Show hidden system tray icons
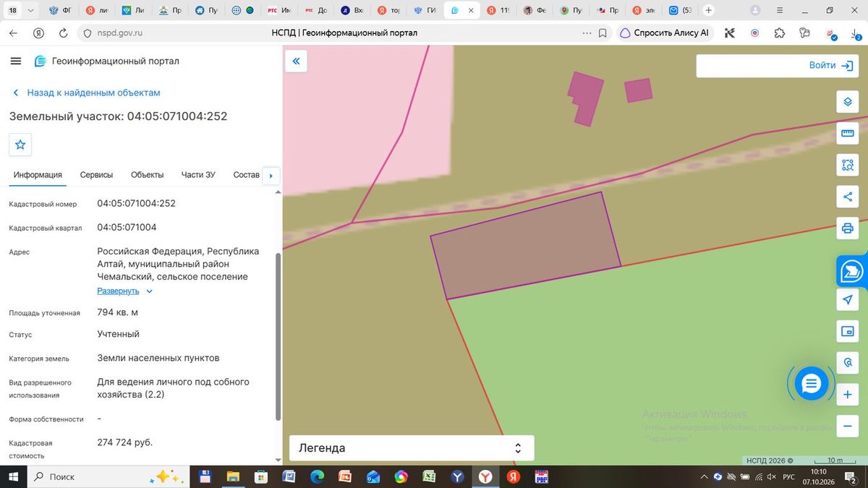Screen dimensions: 868x488 (x=705, y=477)
